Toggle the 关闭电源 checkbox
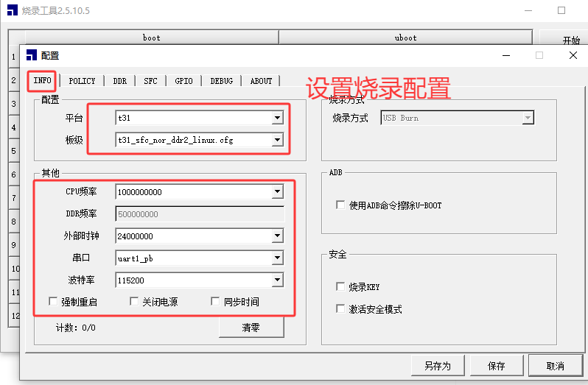The image size is (588, 385). (x=134, y=302)
